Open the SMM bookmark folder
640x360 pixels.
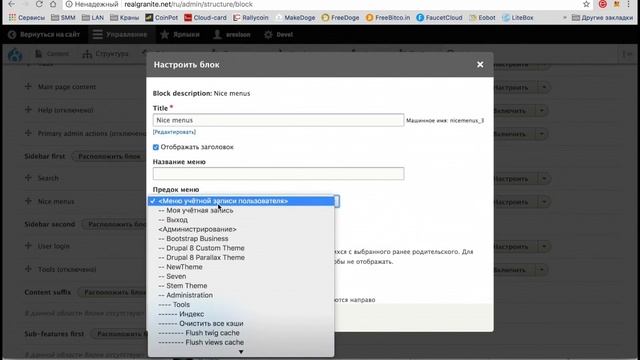click(x=63, y=18)
